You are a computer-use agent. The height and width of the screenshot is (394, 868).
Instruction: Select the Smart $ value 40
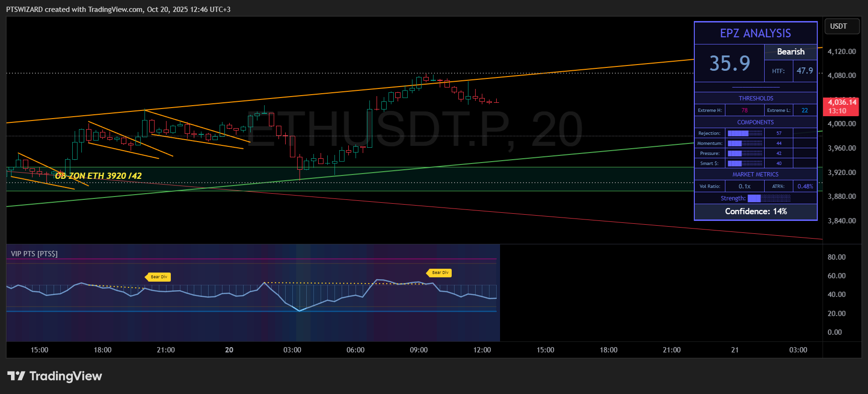coord(779,164)
